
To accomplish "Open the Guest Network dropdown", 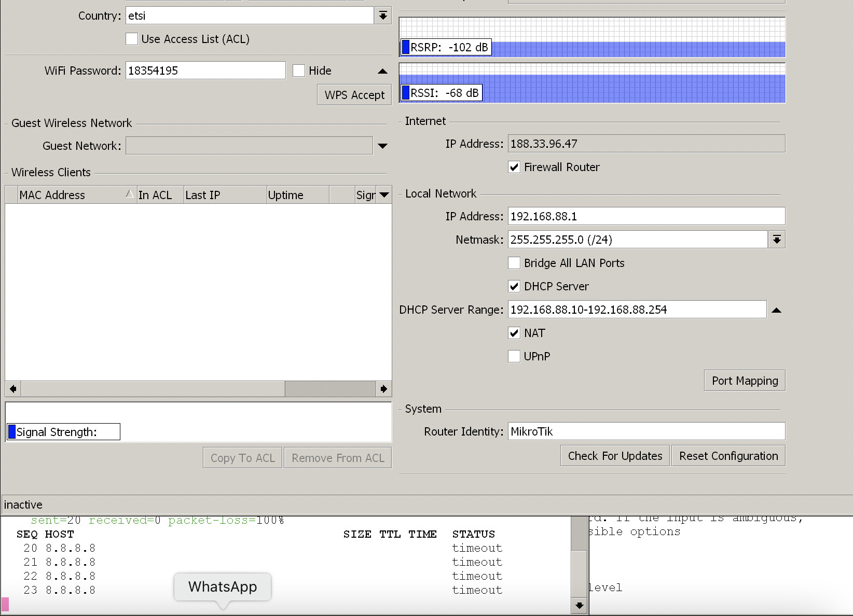I will (383, 146).
